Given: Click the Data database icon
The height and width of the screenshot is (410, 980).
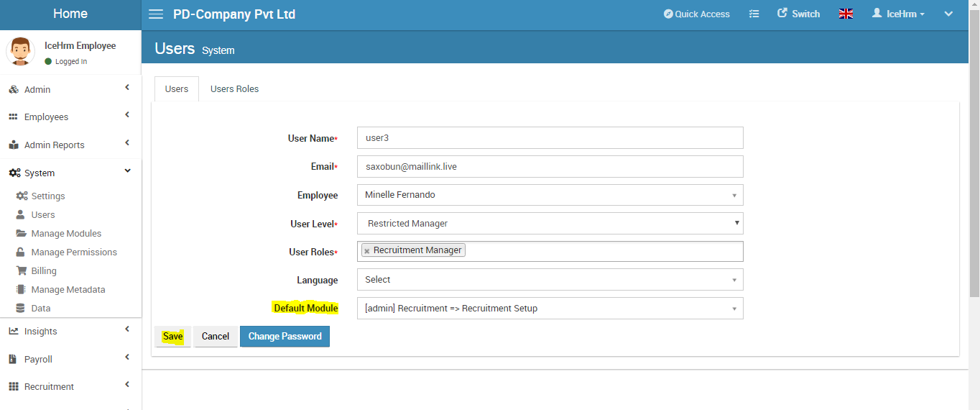Looking at the screenshot, I should [21, 308].
